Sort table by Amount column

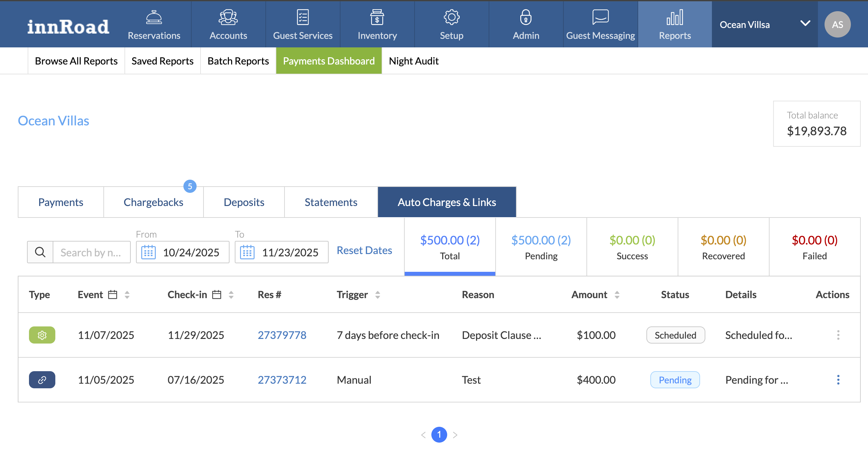pos(617,295)
